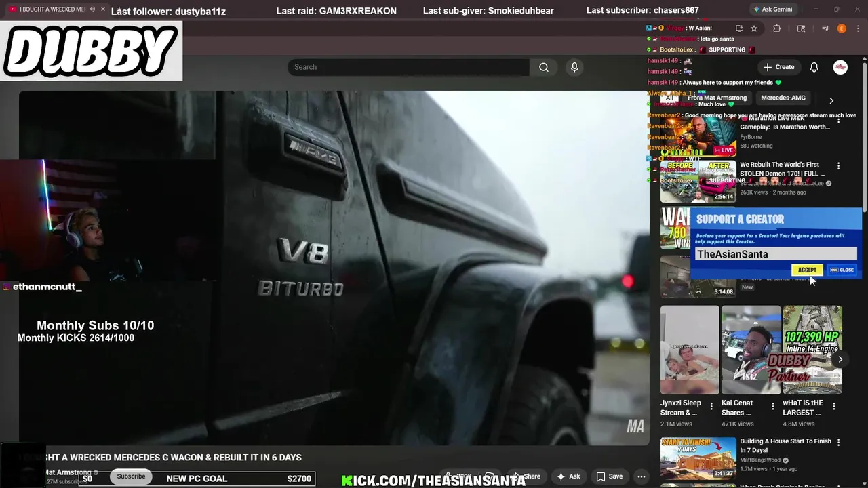Image resolution: width=868 pixels, height=488 pixels.
Task: Open 'We Rebuilt The World's First STOLEN Demon' title
Action: pos(782,169)
